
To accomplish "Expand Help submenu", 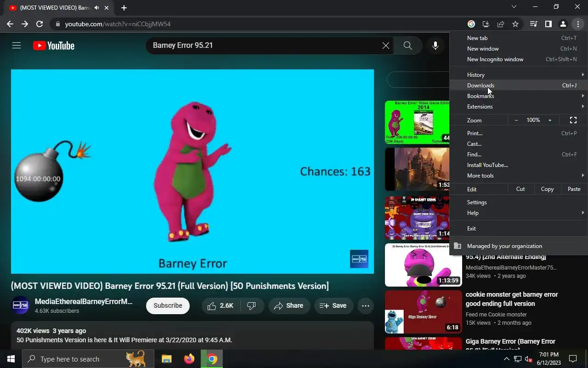I will click(x=519, y=213).
